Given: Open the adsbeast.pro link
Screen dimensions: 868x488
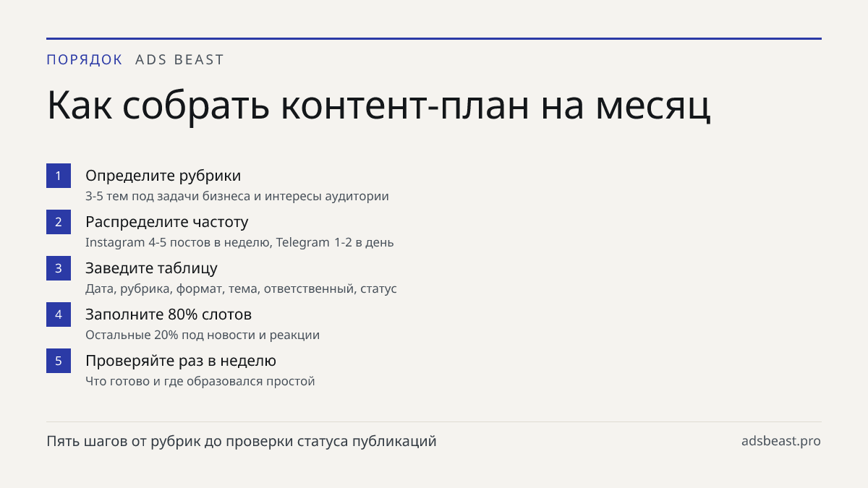Looking at the screenshot, I should point(781,441).
